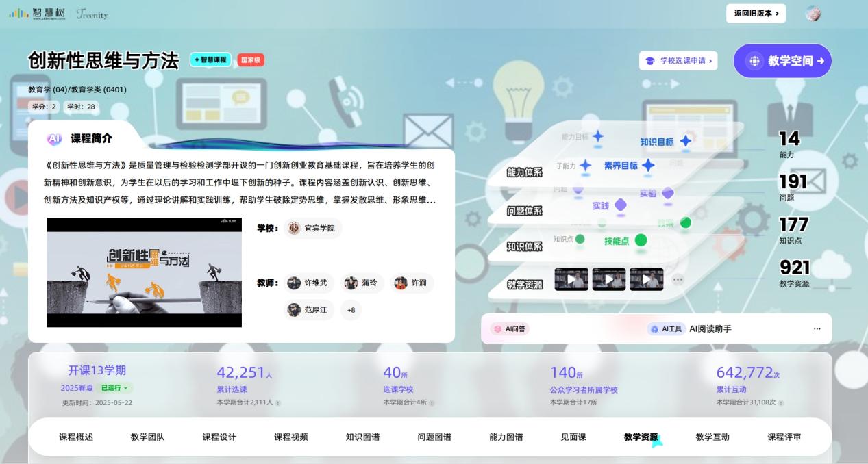Click the blue 知识目标 star node
Image resolution: width=868 pixels, height=464 pixels.
(685, 142)
